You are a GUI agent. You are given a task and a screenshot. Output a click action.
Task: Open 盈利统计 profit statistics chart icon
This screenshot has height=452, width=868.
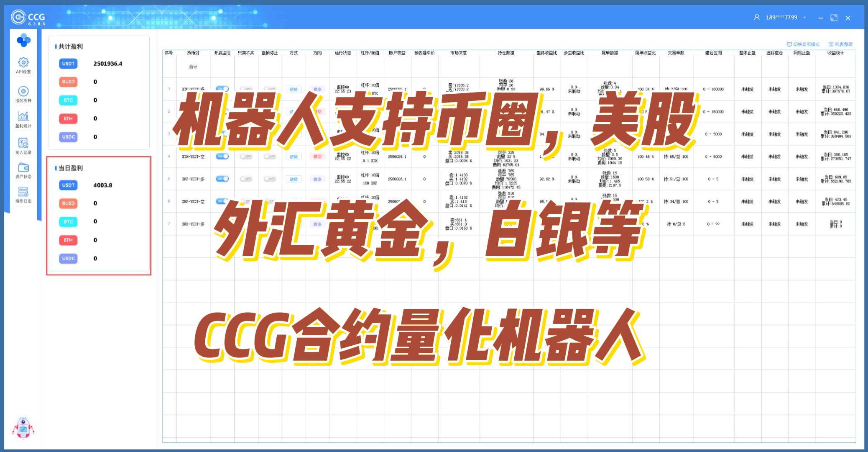tap(23, 116)
